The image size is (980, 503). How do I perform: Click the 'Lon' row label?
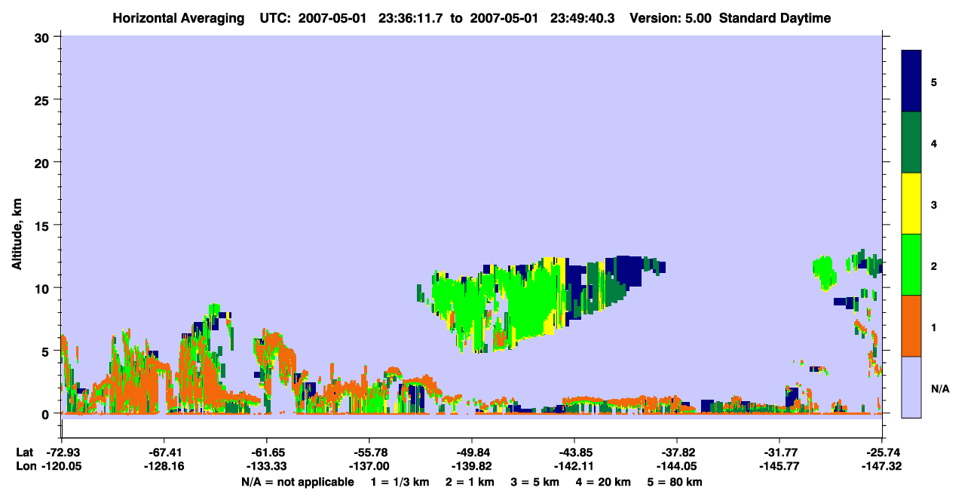click(25, 466)
